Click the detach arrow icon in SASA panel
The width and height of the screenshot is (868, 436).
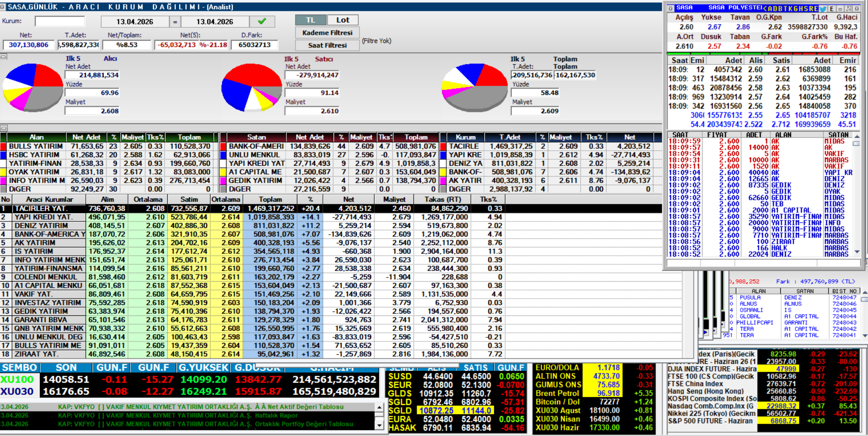(x=848, y=9)
